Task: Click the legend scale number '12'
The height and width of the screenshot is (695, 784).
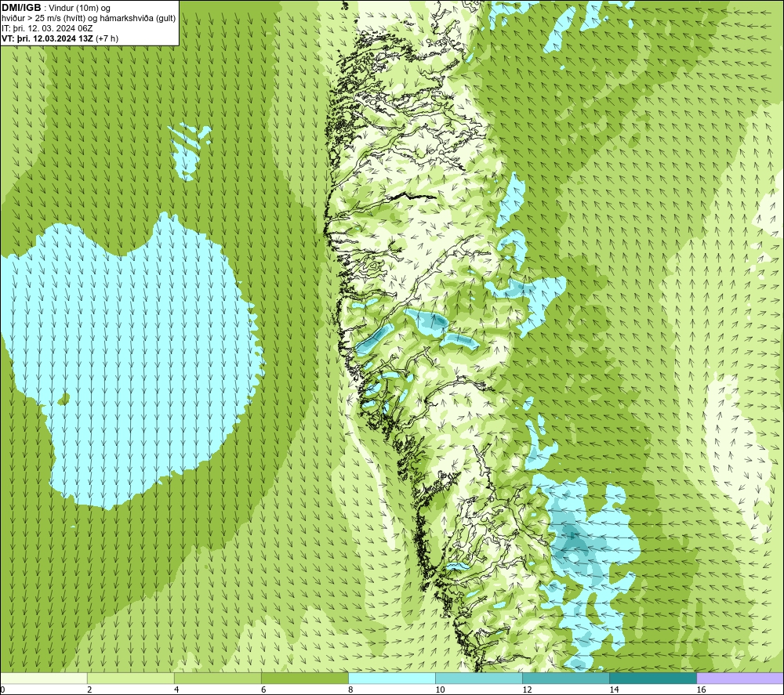Action: coord(527,690)
